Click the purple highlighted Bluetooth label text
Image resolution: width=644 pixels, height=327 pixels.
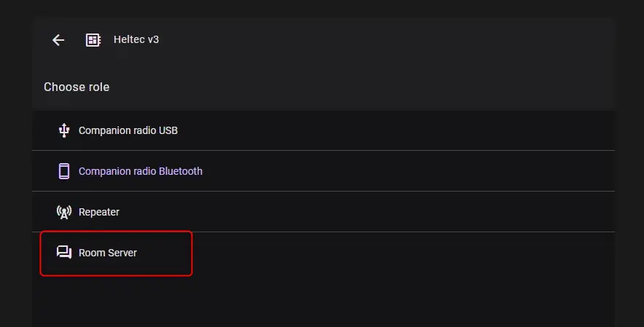tap(141, 171)
